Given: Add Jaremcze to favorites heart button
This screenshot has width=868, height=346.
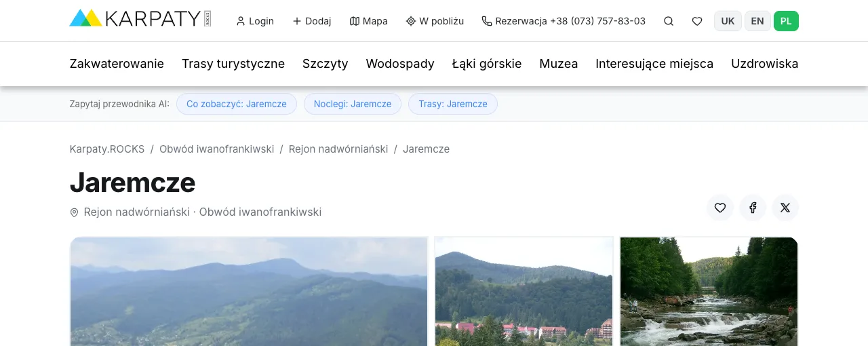Looking at the screenshot, I should (x=720, y=208).
